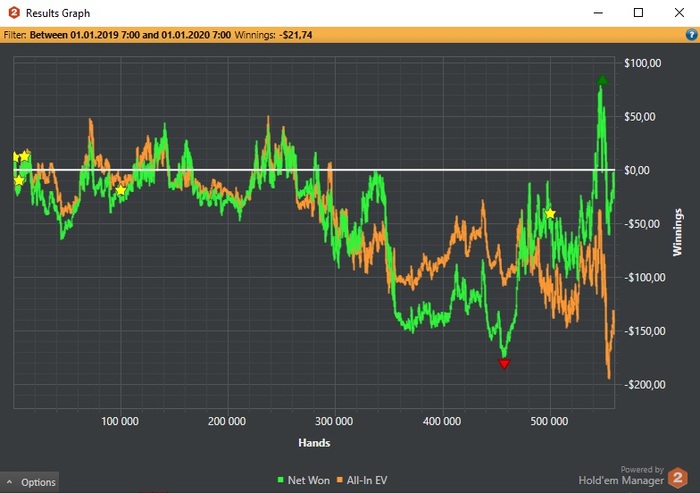Image resolution: width=700 pixels, height=493 pixels.
Task: Click the Results Graph window title text
Action: click(x=58, y=13)
